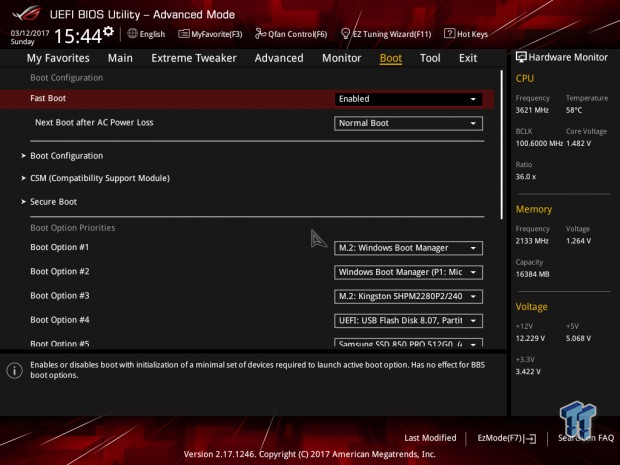
Task: Click the Version 2.17.1246 copyright text
Action: (310, 454)
